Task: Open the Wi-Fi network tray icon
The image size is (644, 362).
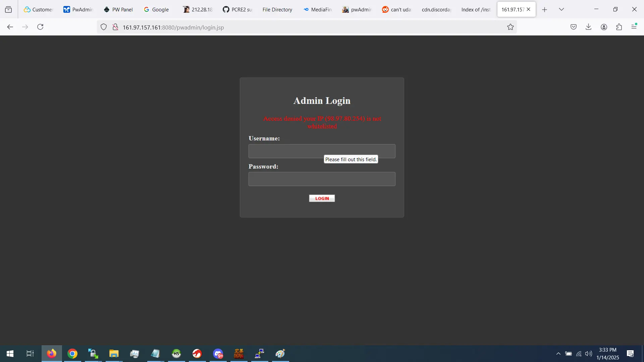Action: [579, 354]
